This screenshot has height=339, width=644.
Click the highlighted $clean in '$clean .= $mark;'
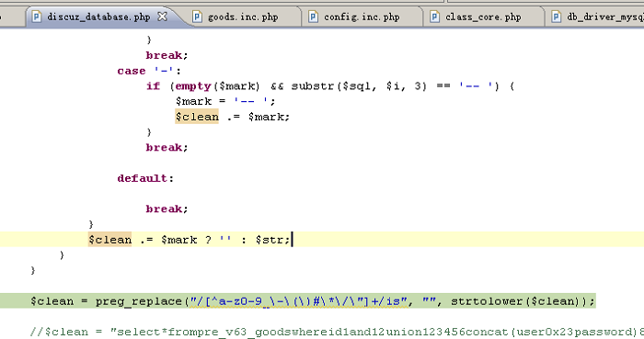pyautogui.click(x=197, y=117)
